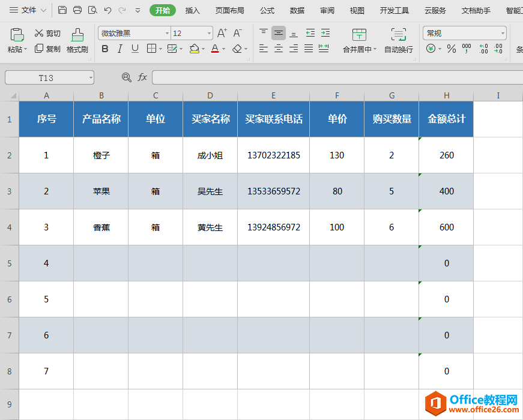
Task: Enable underline formatting
Action: click(134, 49)
